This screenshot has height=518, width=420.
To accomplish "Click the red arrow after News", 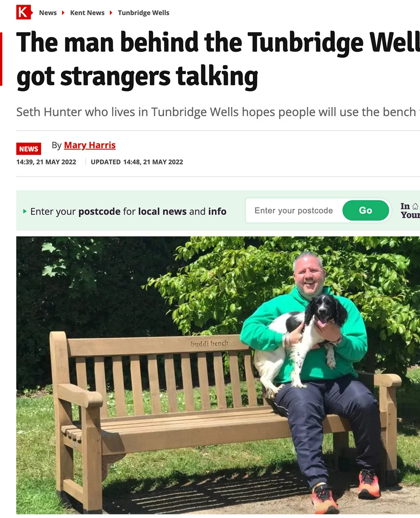I will [63, 13].
